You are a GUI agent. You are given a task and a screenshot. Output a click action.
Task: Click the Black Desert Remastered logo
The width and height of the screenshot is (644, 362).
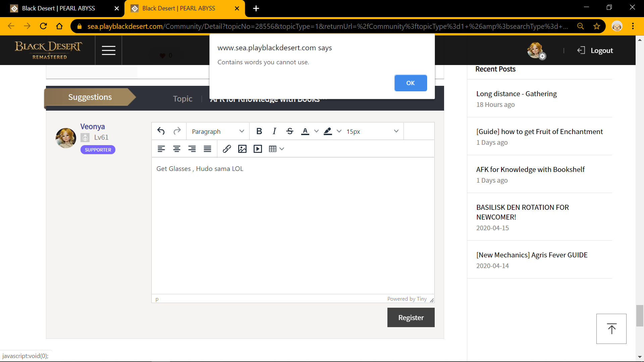[48, 50]
